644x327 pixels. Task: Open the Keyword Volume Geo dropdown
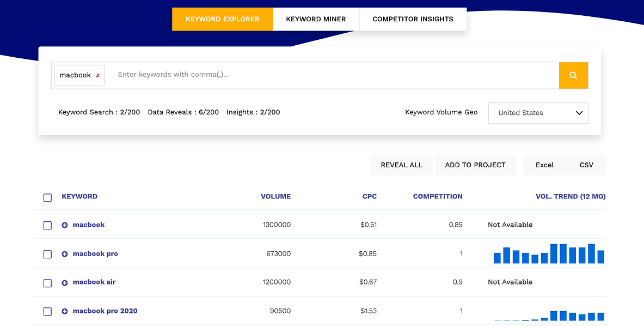pos(538,113)
